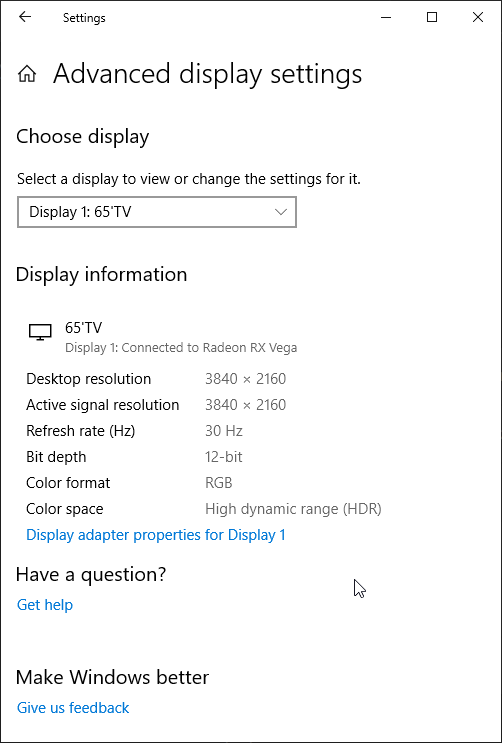502x743 pixels.
Task: Open the Get help link
Action: [x=45, y=605]
